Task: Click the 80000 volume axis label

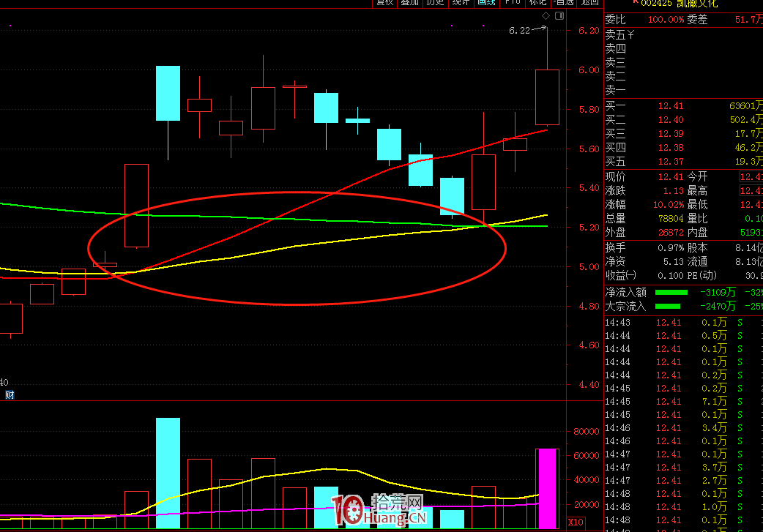Action: [587, 431]
